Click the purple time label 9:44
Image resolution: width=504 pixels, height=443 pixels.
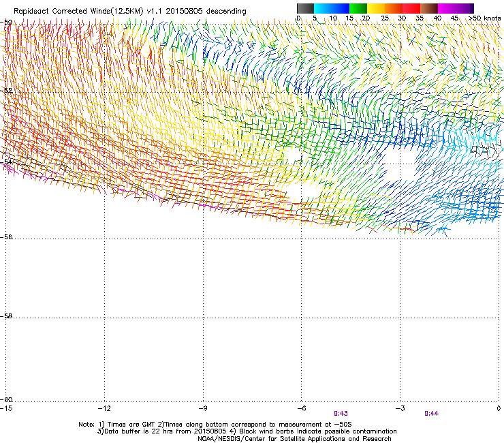pyautogui.click(x=431, y=414)
